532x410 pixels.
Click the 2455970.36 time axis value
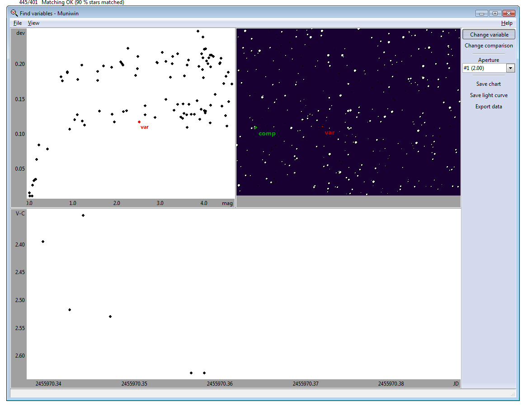(x=220, y=384)
